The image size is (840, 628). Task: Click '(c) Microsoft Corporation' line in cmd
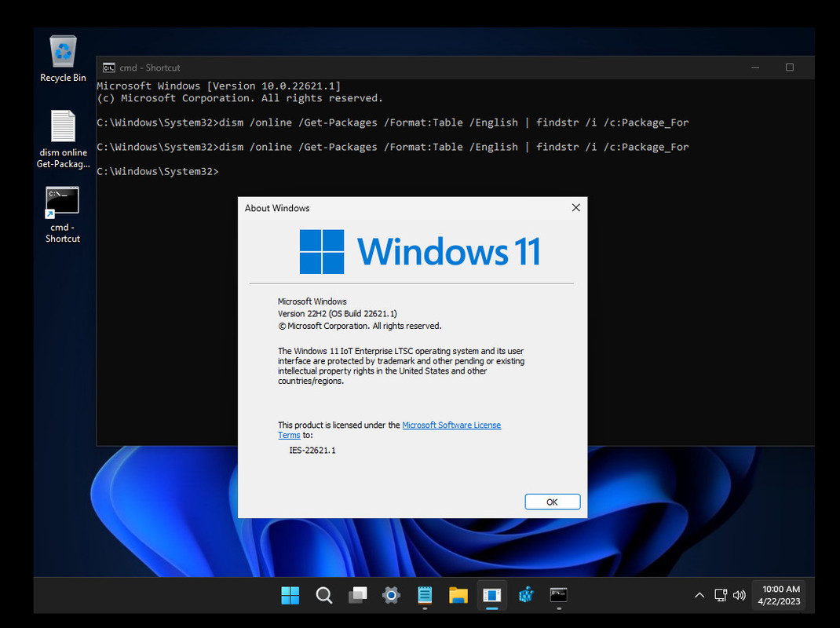coord(240,98)
